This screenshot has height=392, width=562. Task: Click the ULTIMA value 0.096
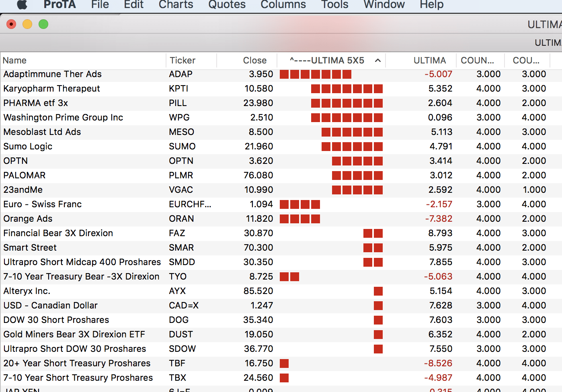440,118
